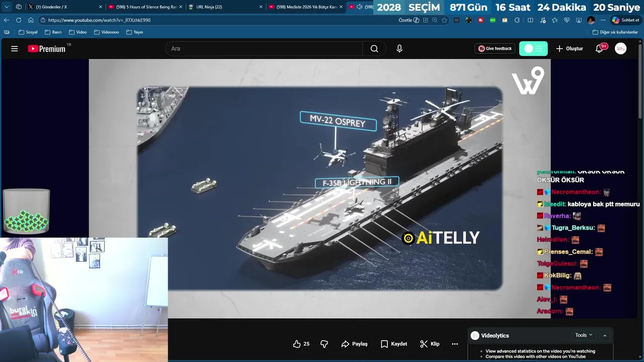Go back with browser back arrow
This screenshot has width=644, height=362.
7,20
